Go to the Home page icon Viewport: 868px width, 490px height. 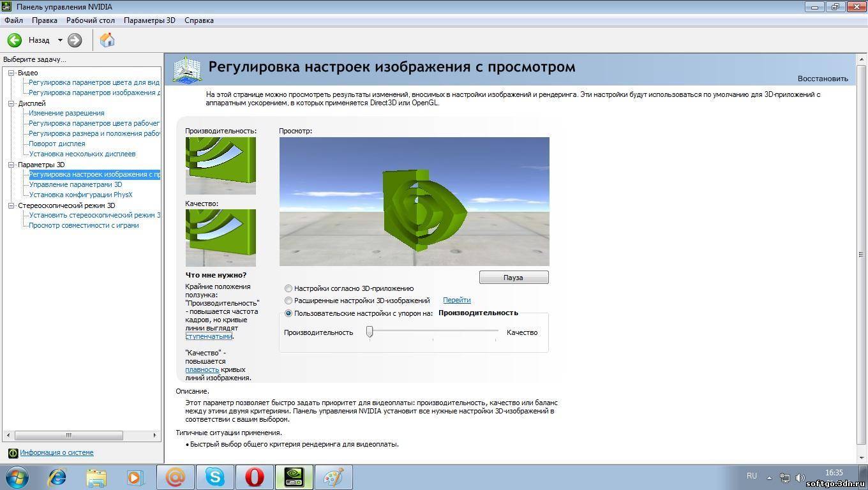(107, 40)
